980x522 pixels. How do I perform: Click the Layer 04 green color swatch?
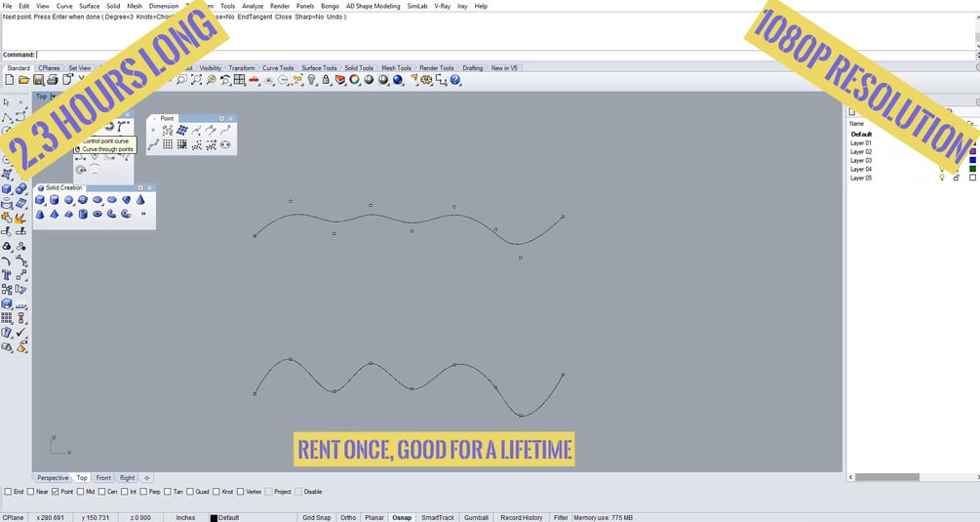point(972,169)
